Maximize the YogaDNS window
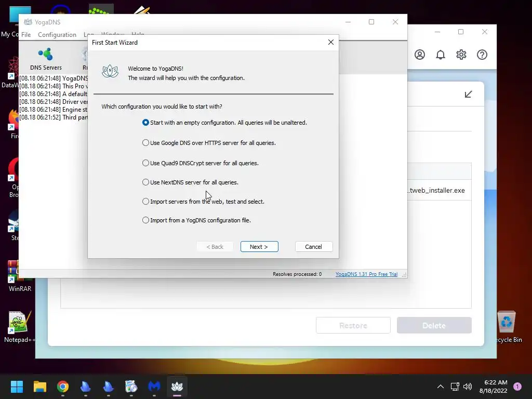The width and height of the screenshot is (532, 399). coord(371,22)
